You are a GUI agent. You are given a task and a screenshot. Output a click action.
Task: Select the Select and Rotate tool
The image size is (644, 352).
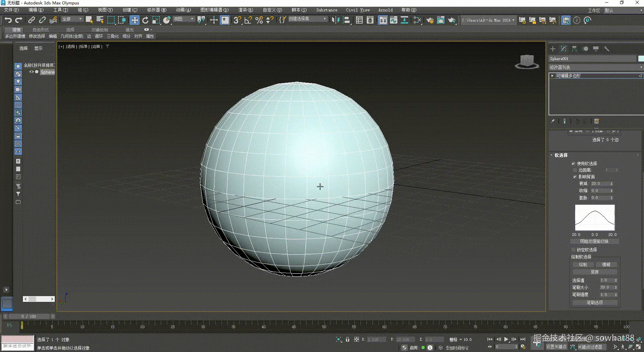[145, 20]
